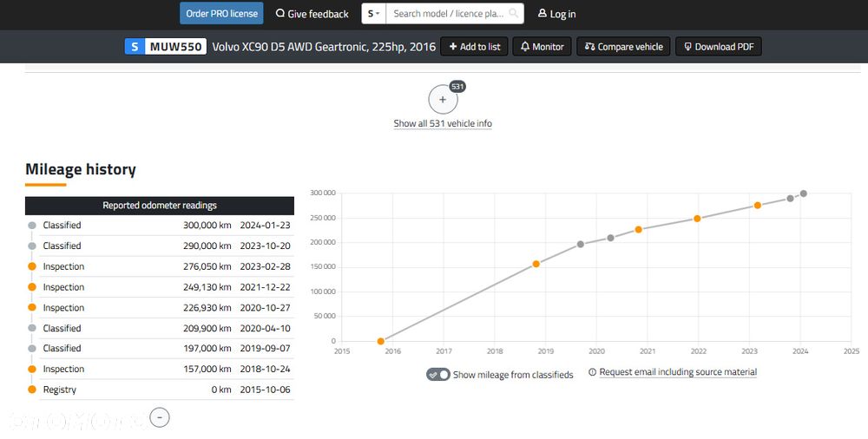Click the licence plate badge MUW550
Screen dimensions: 868x439
(166, 47)
